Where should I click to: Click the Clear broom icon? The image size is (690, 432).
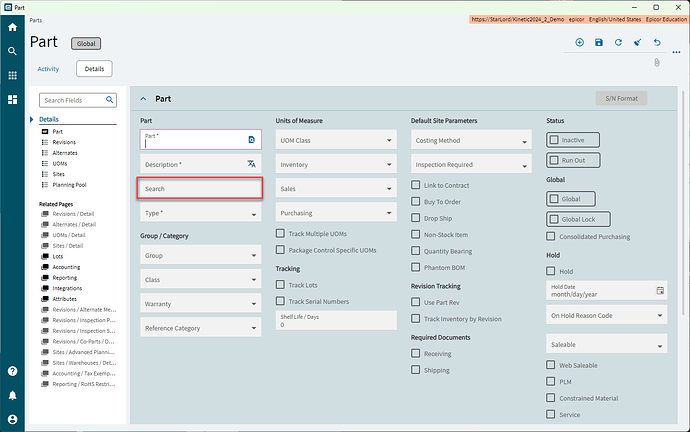click(x=638, y=42)
